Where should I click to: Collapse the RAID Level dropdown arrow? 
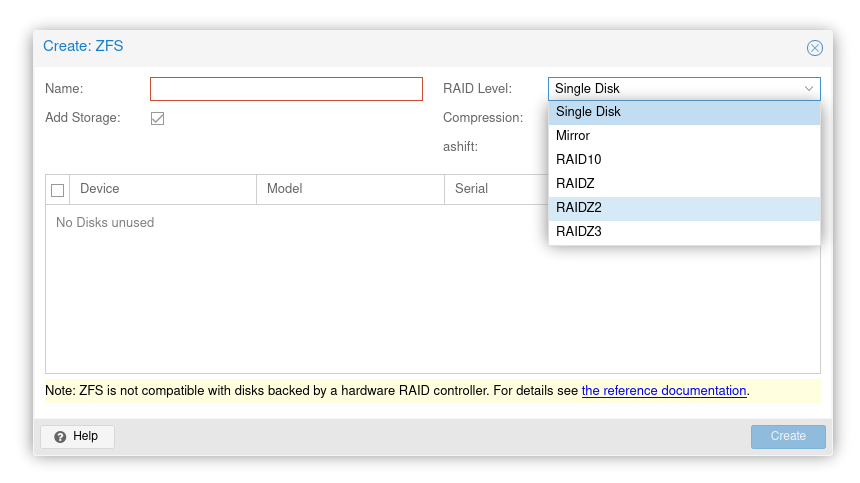coord(808,89)
